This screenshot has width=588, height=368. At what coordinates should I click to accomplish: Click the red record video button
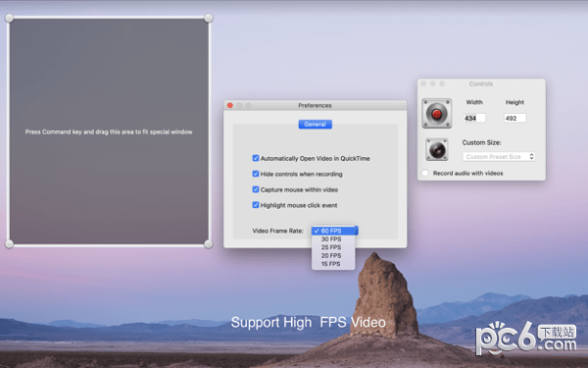click(436, 114)
